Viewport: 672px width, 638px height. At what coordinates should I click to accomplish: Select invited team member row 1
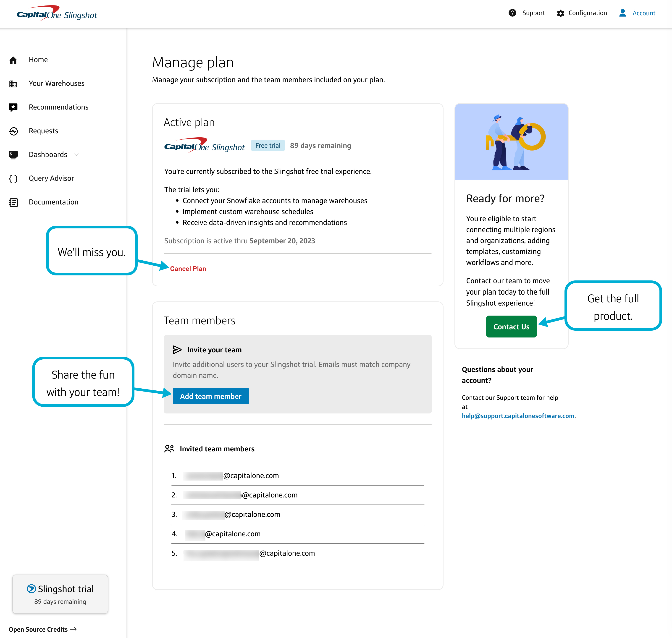coord(298,476)
